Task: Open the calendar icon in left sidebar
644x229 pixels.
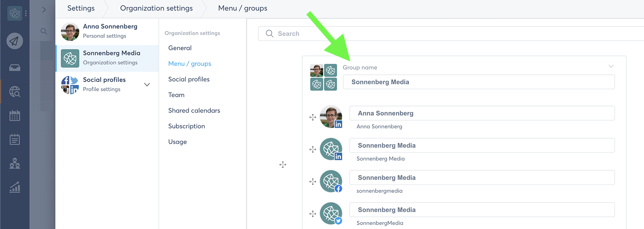Action: (15, 116)
